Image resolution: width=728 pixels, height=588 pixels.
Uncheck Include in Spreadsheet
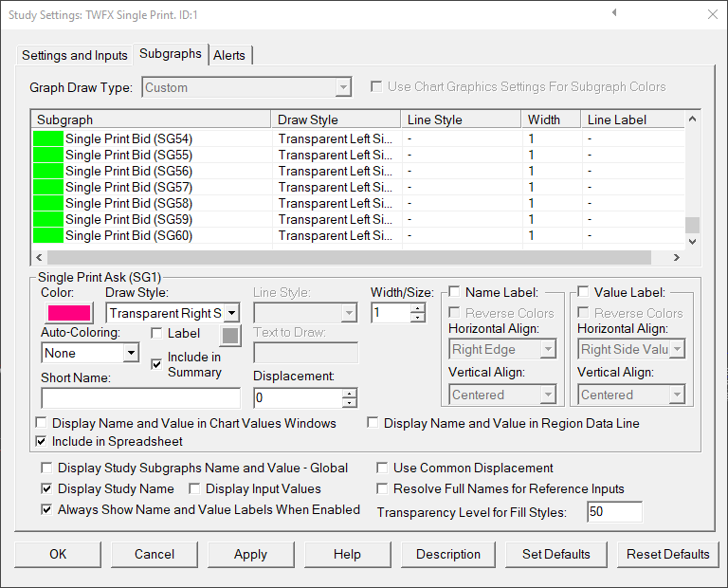(42, 441)
